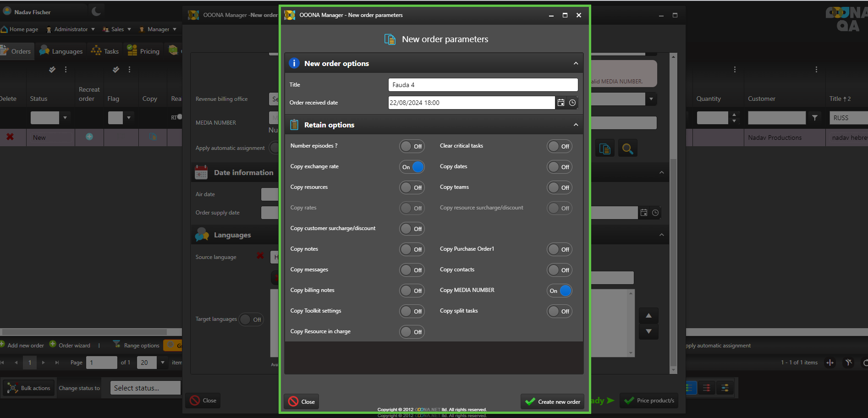The width and height of the screenshot is (868, 418).
Task: Open the Sales menu
Action: click(117, 29)
